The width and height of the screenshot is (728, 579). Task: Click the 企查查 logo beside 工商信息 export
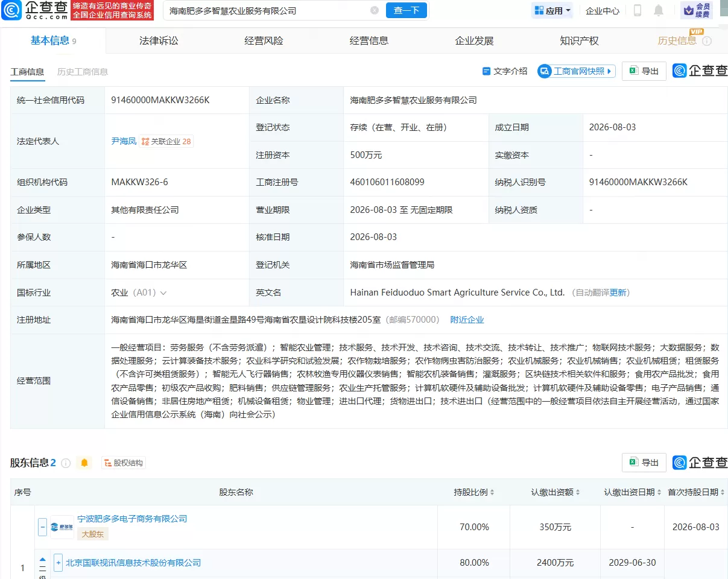(700, 71)
